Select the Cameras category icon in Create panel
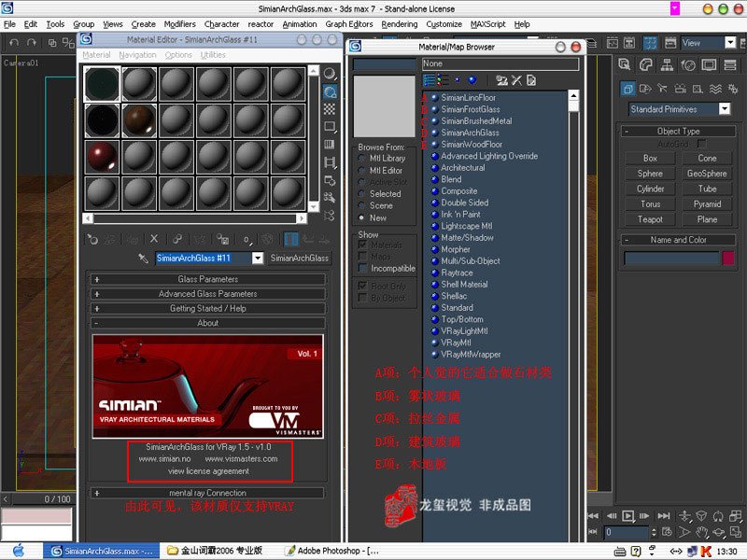Image resolution: width=747 pixels, height=560 pixels. [680, 89]
